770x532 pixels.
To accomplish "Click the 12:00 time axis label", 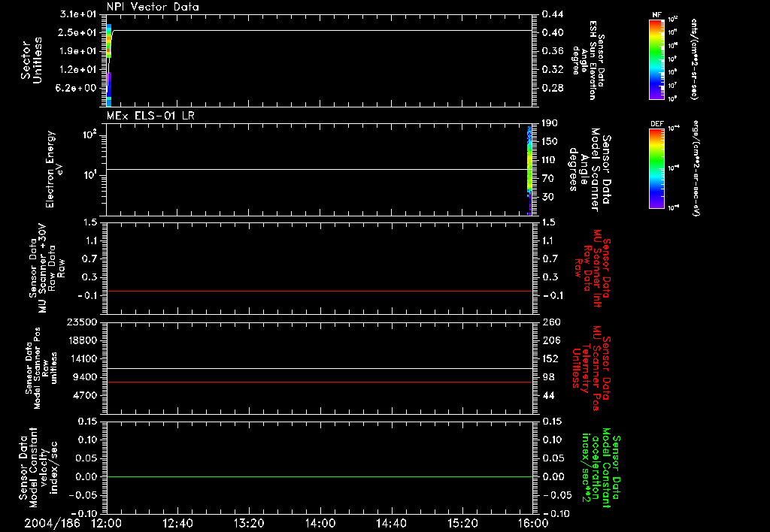I will tap(107, 523).
